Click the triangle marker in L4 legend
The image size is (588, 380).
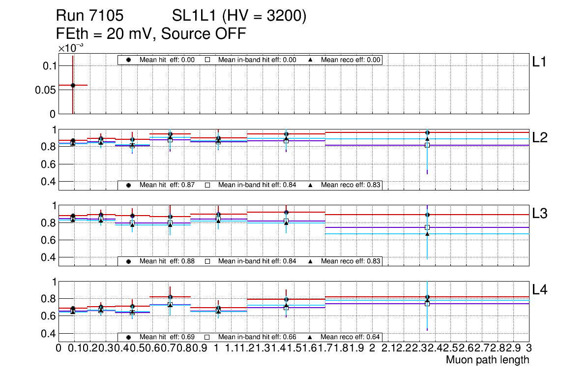[x=310, y=337]
